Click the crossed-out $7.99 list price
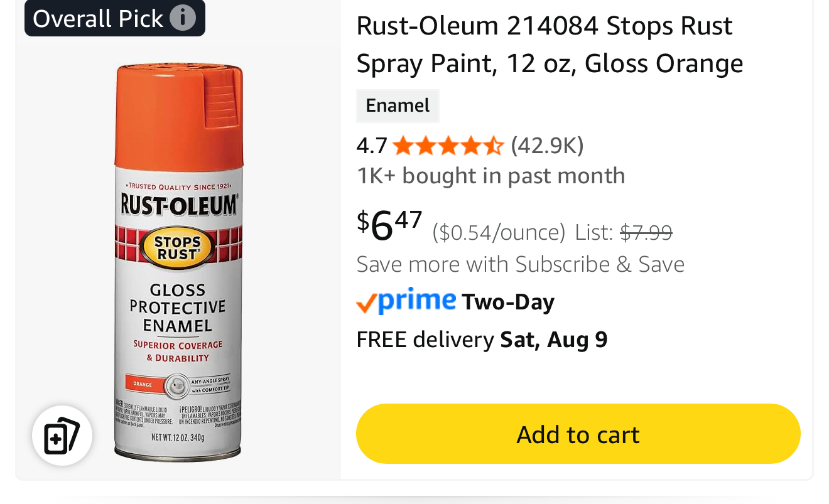Viewport: 829px width, 504px height. click(646, 232)
